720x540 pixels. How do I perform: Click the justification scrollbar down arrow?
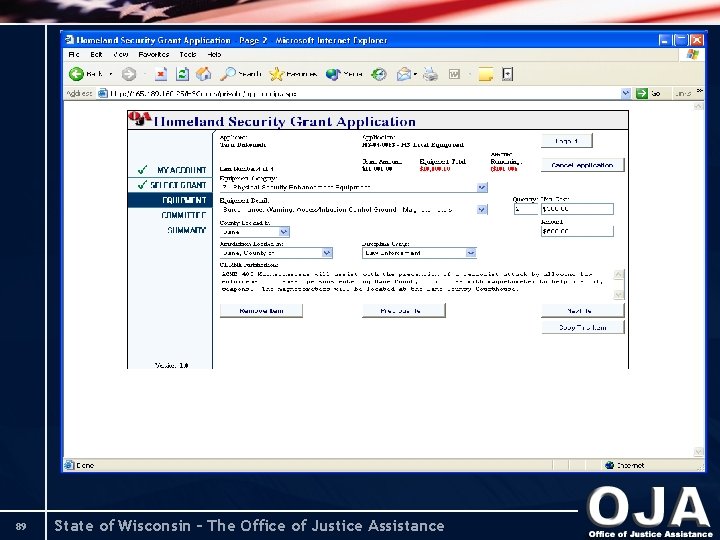point(619,294)
